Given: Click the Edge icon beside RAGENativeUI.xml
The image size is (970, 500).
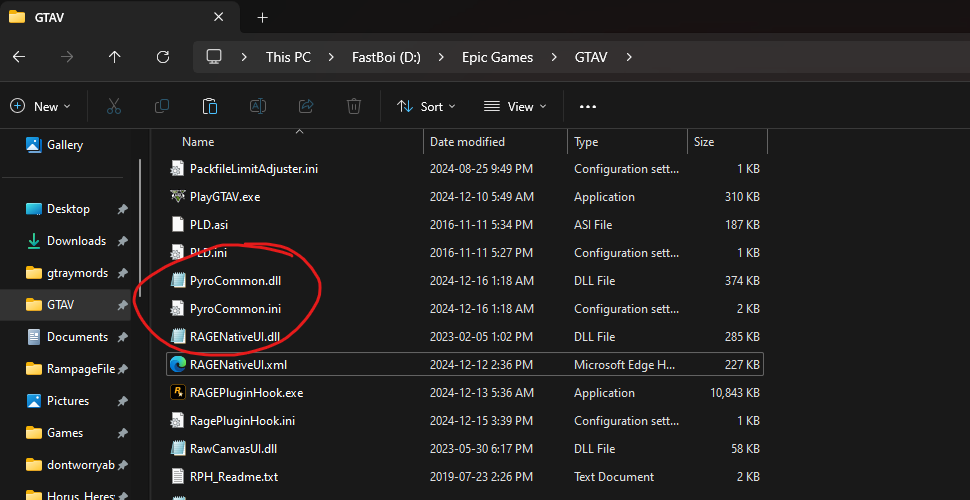Looking at the screenshot, I should tap(178, 364).
